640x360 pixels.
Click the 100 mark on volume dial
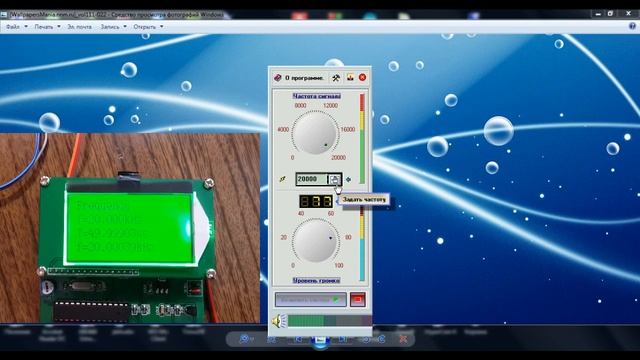coord(339,266)
